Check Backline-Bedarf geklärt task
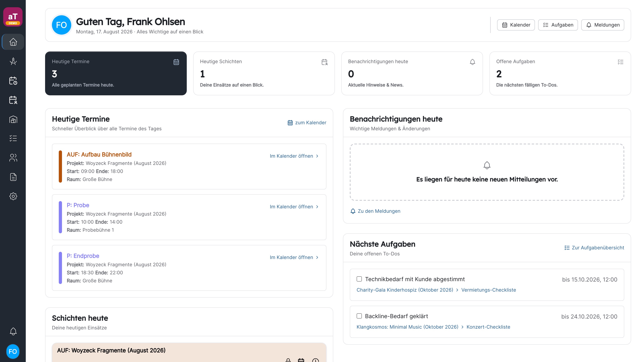The height and width of the screenshot is (362, 644). tap(359, 316)
